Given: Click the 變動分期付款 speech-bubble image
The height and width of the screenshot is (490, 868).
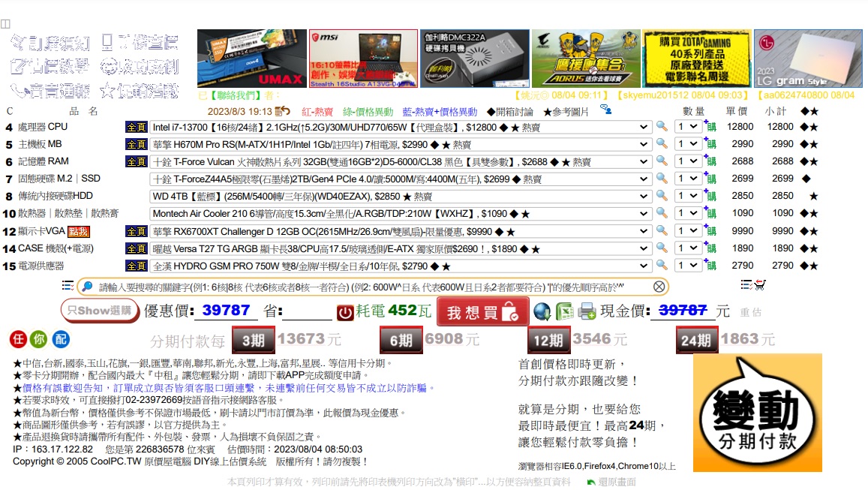Looking at the screenshot, I should [757, 413].
